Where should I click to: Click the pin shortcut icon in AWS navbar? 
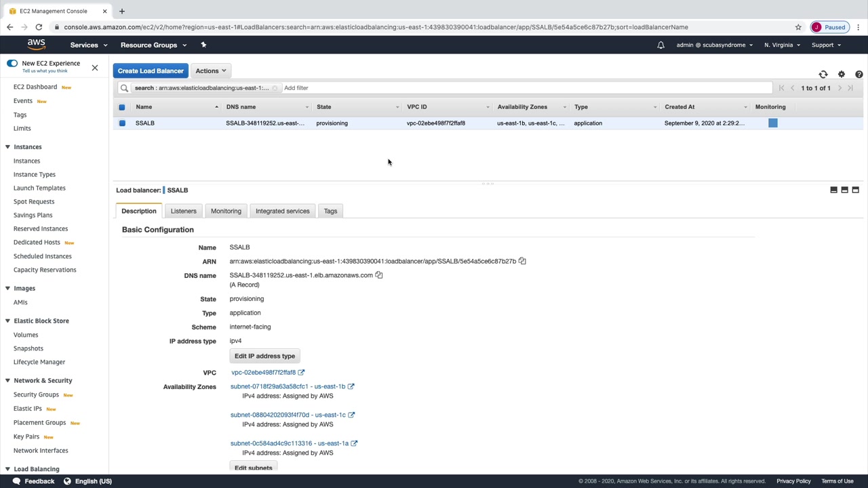point(203,45)
